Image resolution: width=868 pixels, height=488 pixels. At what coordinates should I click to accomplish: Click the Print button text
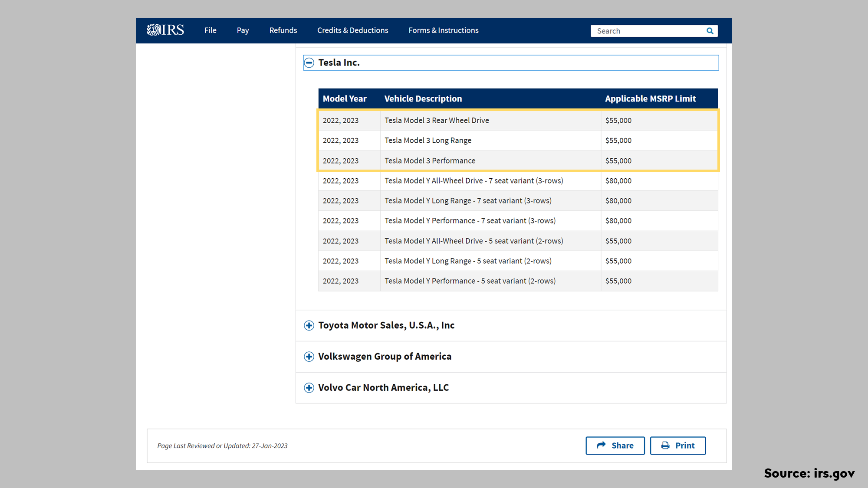(x=685, y=445)
